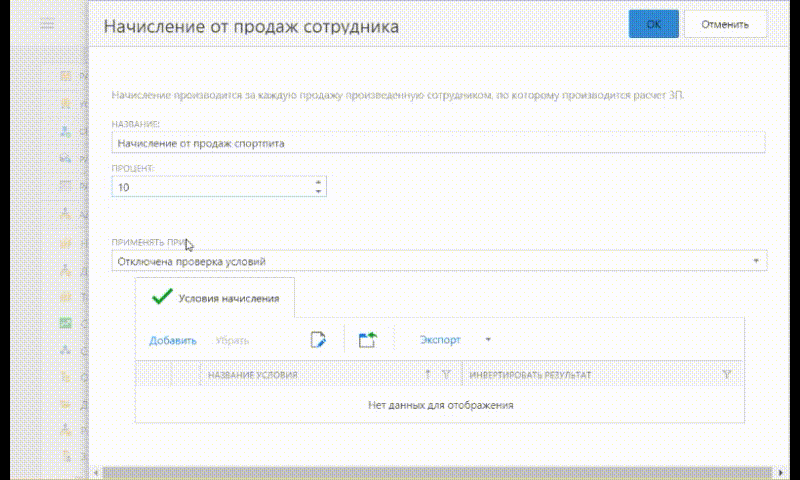Click the export-to-file icon in the toolbar
The image size is (800, 480).
(368, 340)
